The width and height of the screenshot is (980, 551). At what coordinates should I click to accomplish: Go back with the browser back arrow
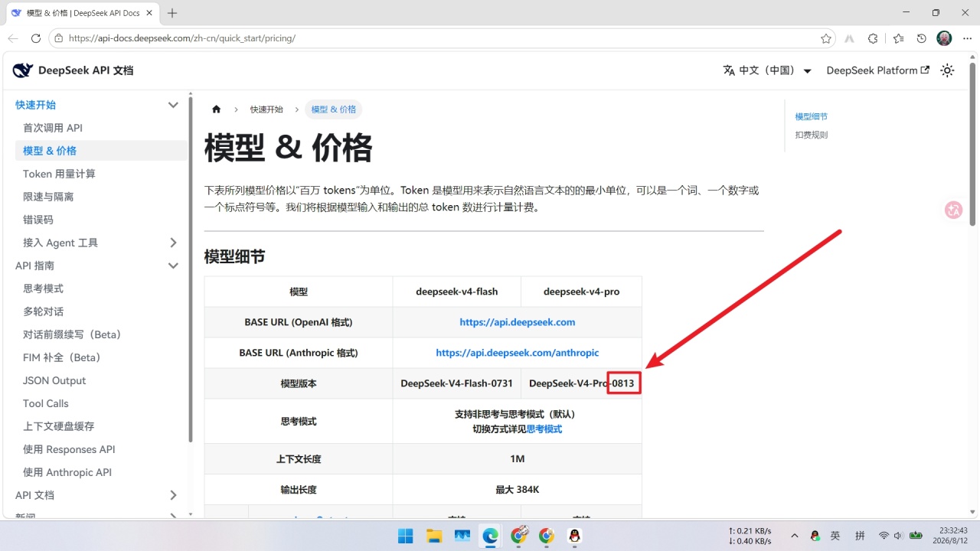tap(13, 38)
